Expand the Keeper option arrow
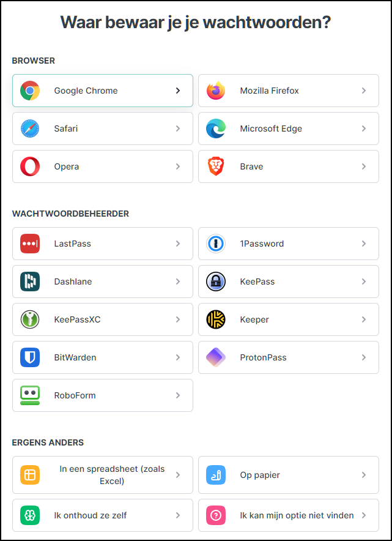This screenshot has height=541, width=392. (364, 319)
